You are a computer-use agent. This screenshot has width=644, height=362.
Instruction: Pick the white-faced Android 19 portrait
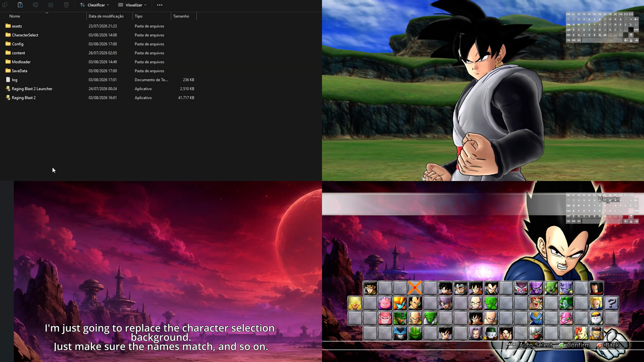click(x=597, y=318)
